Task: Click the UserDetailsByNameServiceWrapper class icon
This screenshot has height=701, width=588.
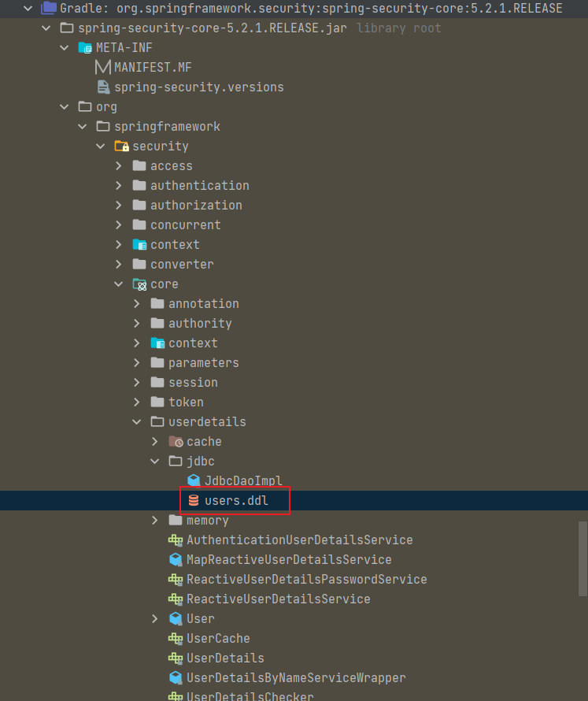Action: [176, 677]
